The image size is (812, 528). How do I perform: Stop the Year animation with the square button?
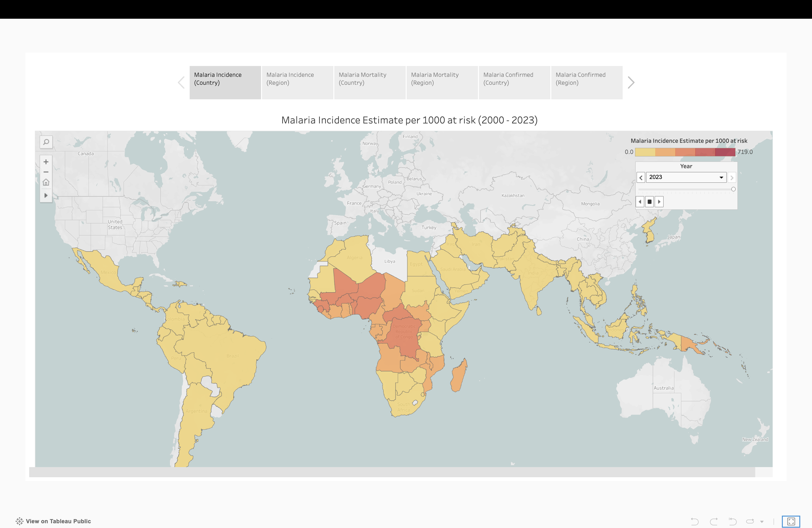649,202
